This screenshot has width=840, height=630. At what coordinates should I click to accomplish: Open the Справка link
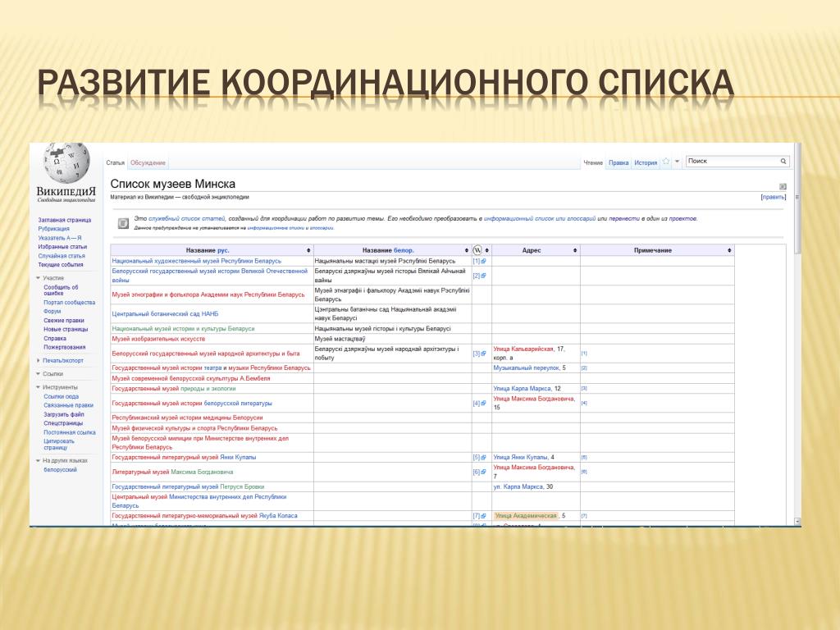coord(55,339)
